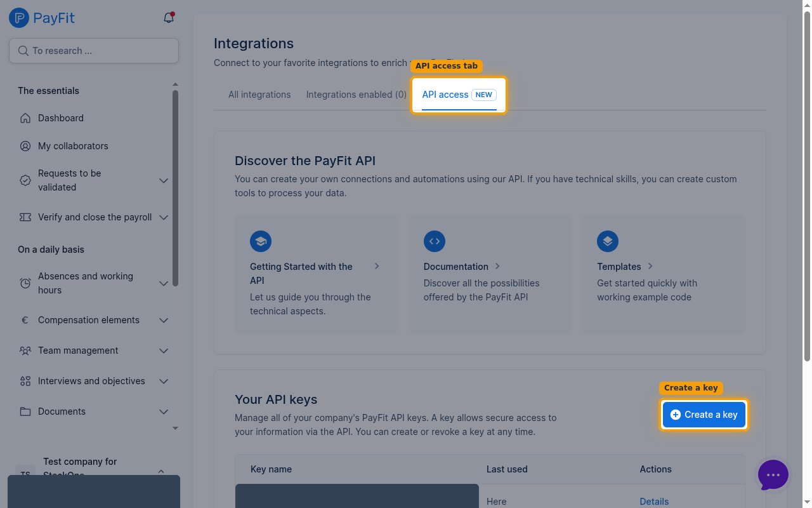The image size is (812, 508).
Task: Click sidebar scroll down arrow
Action: (176, 429)
